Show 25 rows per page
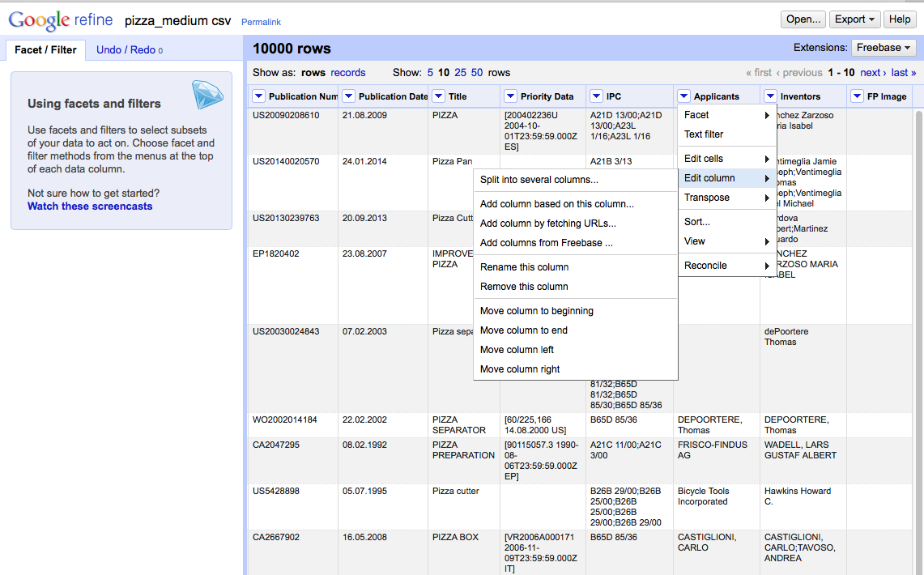The image size is (924, 575). tap(460, 72)
